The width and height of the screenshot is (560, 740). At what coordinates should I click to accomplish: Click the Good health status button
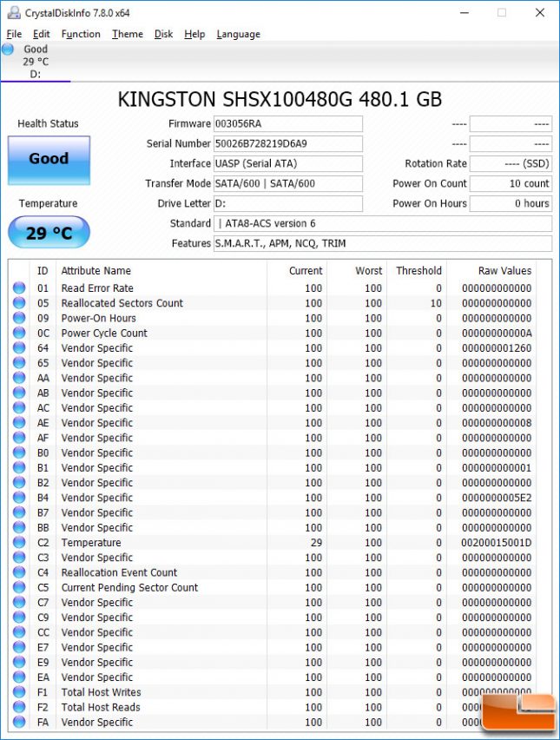tap(49, 160)
